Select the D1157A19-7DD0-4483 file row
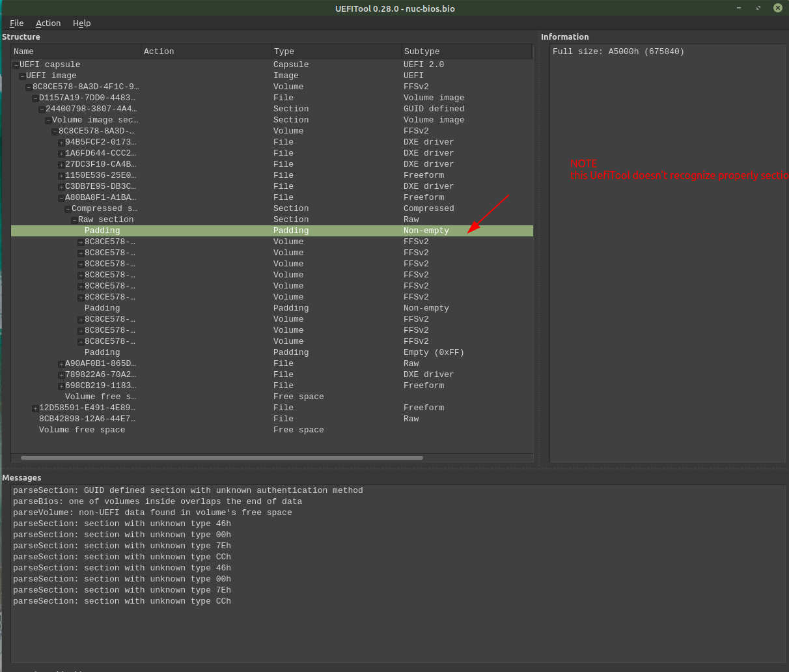The width and height of the screenshot is (789, 672). pyautogui.click(x=272, y=98)
